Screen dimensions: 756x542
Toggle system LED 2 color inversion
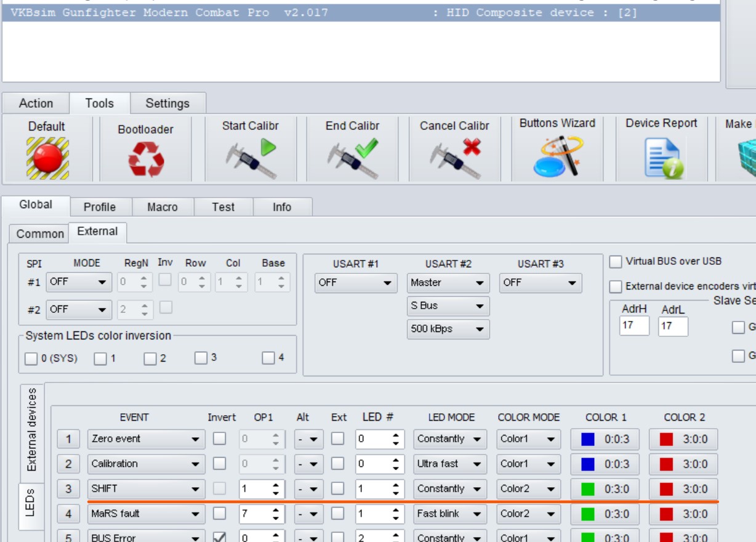[150, 358]
